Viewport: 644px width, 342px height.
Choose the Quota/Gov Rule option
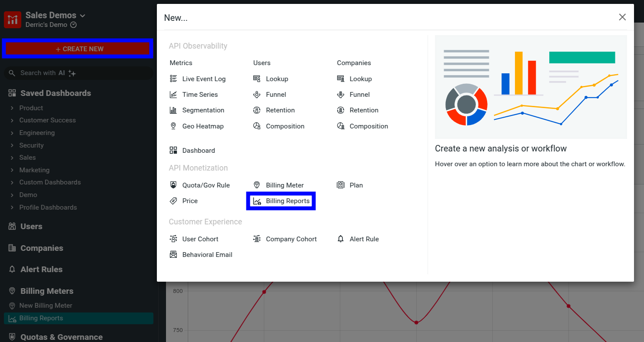206,185
